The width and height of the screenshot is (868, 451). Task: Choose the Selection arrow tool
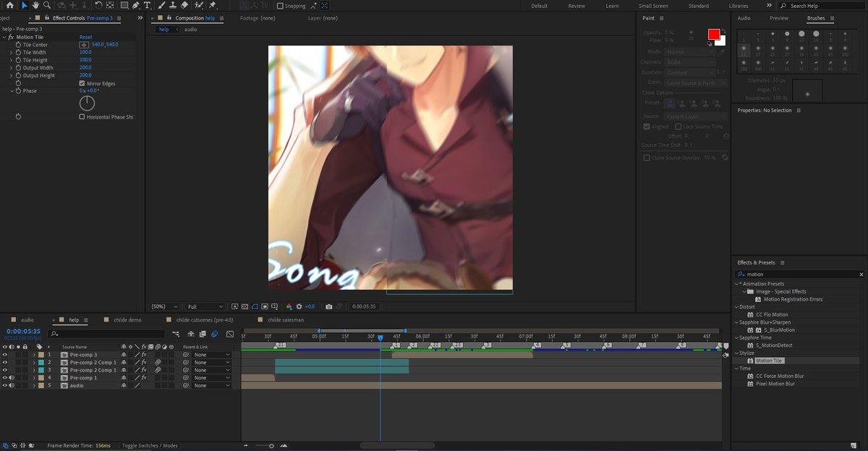(24, 5)
